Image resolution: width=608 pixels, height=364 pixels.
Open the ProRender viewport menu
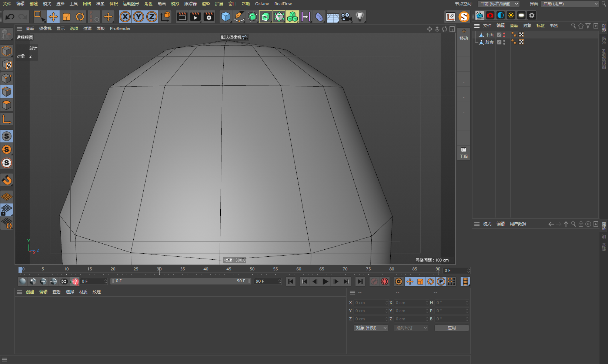[x=120, y=28]
